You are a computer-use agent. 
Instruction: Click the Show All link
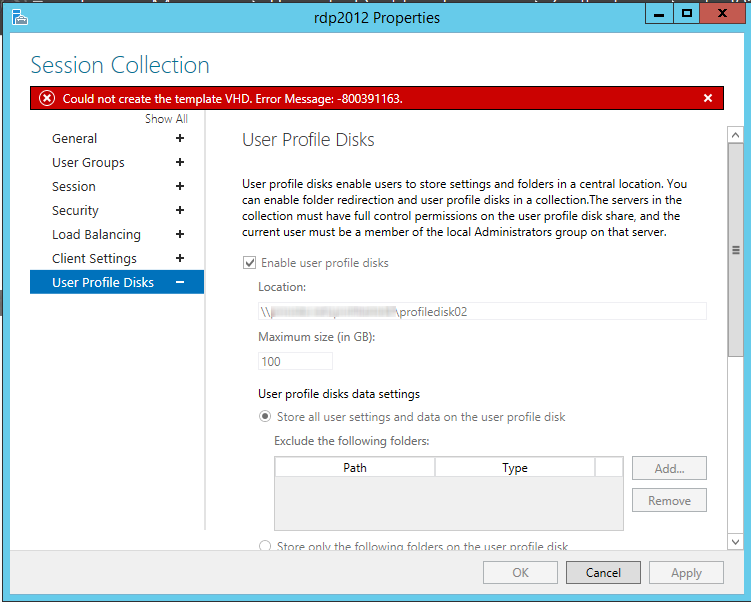[166, 119]
